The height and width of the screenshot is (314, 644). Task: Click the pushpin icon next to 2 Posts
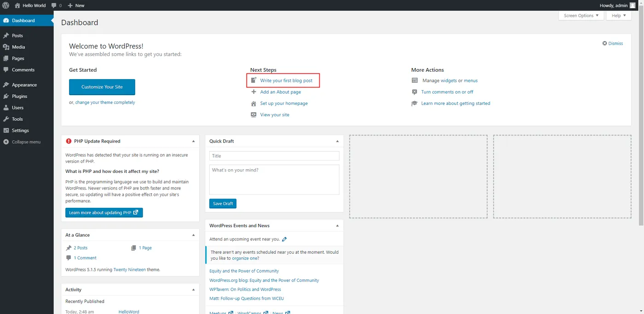69,248
